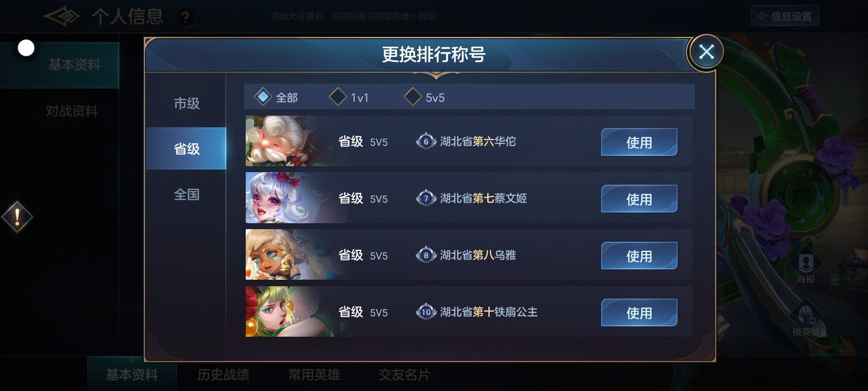Close the 更换排行称号 dialog
Image resolution: width=868 pixels, height=391 pixels.
[706, 52]
